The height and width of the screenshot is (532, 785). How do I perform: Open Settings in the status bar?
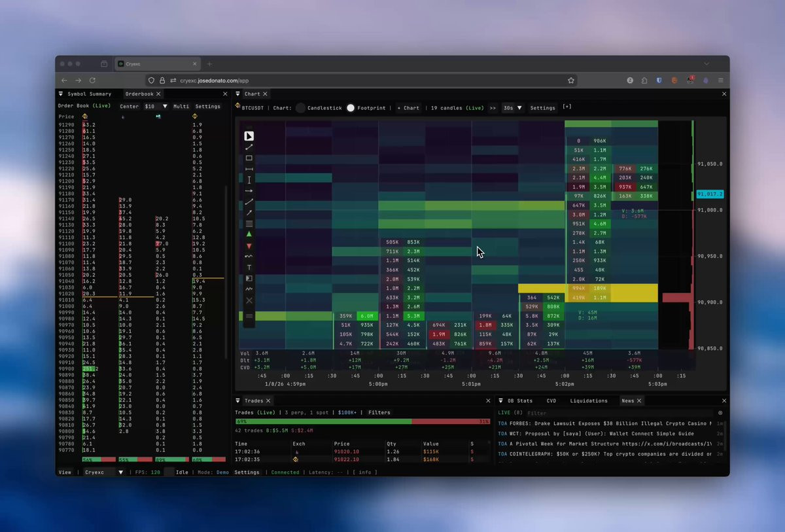tap(247, 472)
